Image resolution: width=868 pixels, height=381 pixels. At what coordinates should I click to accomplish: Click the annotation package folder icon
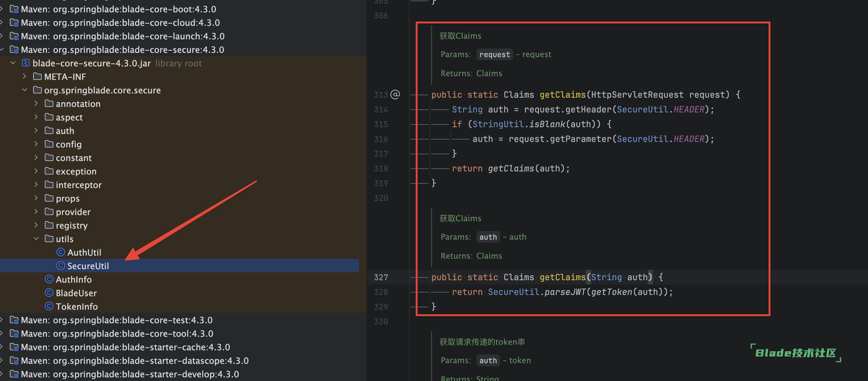point(49,104)
